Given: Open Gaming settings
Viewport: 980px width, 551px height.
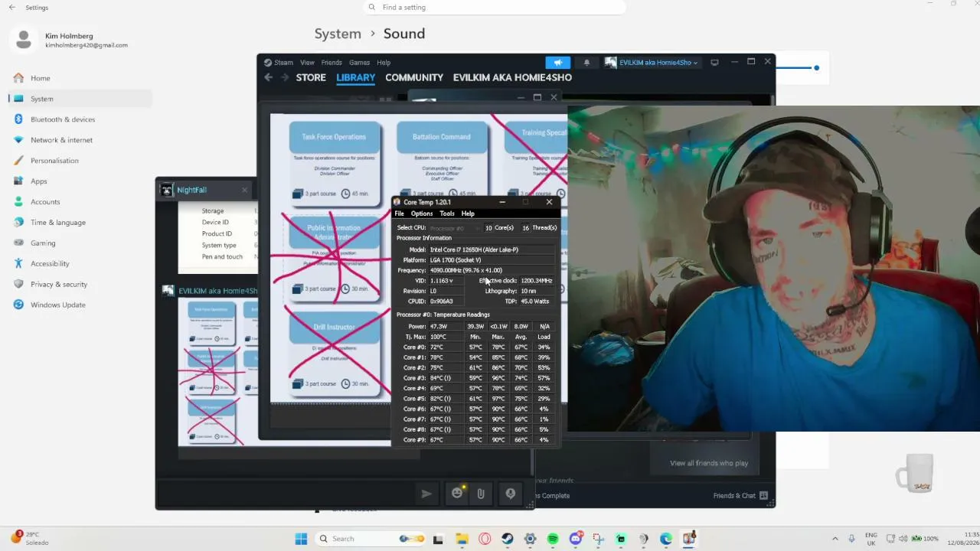Looking at the screenshot, I should point(43,243).
